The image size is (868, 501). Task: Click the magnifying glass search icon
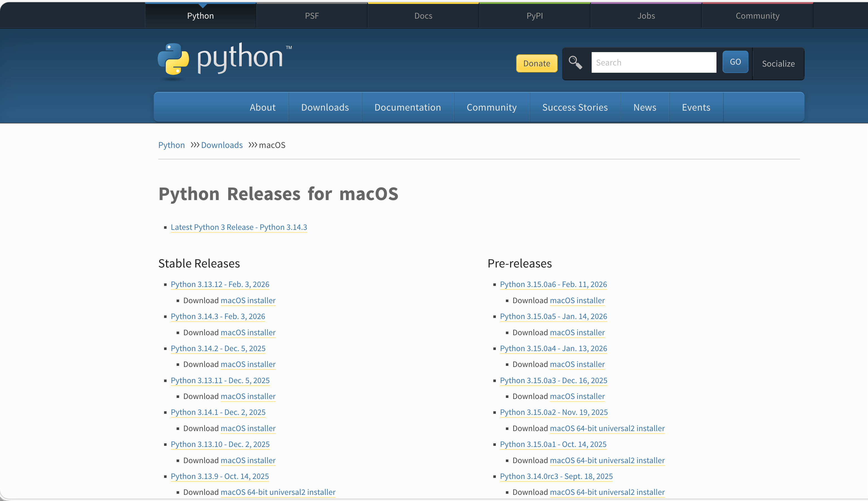[575, 63]
